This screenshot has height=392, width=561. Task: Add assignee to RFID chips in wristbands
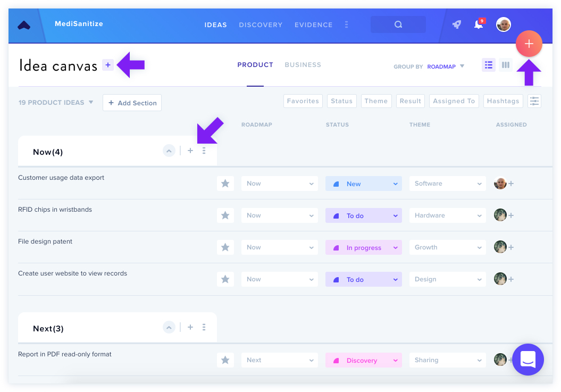511,215
